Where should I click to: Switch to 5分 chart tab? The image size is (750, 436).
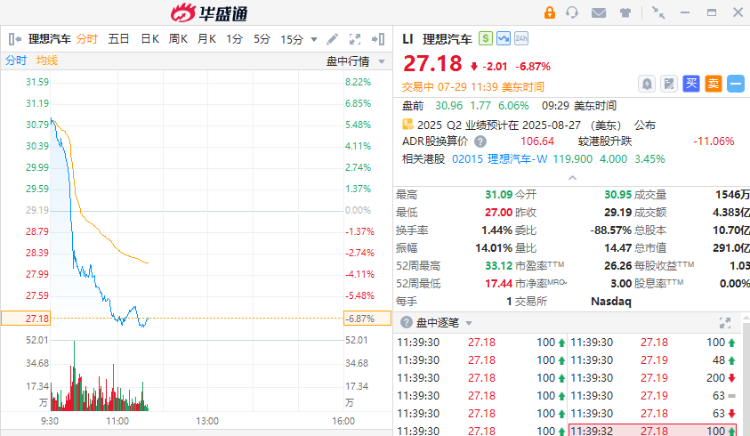pyautogui.click(x=262, y=39)
